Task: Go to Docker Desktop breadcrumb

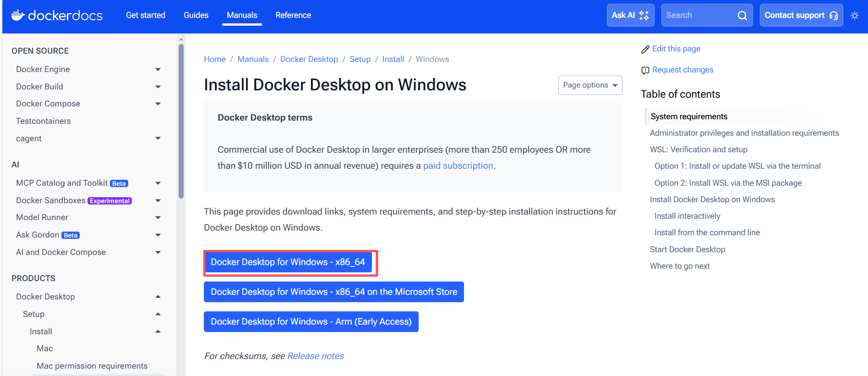Action: pyautogui.click(x=309, y=59)
